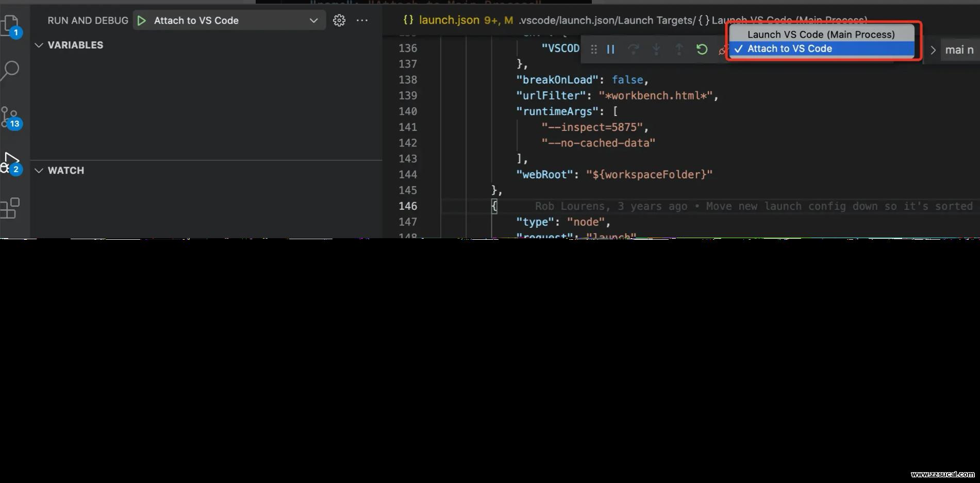Click the 'mai n' label at right edge
Screen dimensions: 980x483
pyautogui.click(x=959, y=50)
